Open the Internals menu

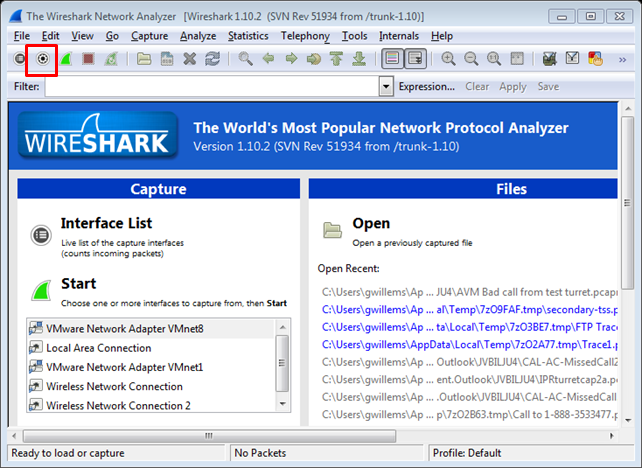(399, 36)
